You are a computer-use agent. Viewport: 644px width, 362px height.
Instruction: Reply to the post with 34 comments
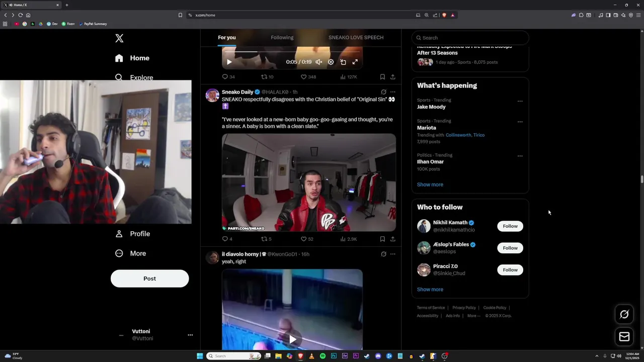(x=228, y=77)
